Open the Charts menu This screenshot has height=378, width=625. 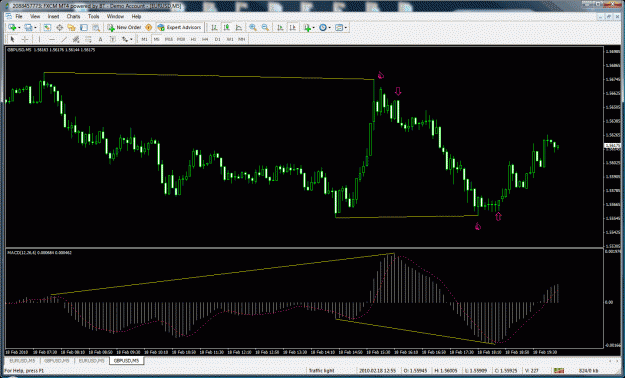pos(73,16)
